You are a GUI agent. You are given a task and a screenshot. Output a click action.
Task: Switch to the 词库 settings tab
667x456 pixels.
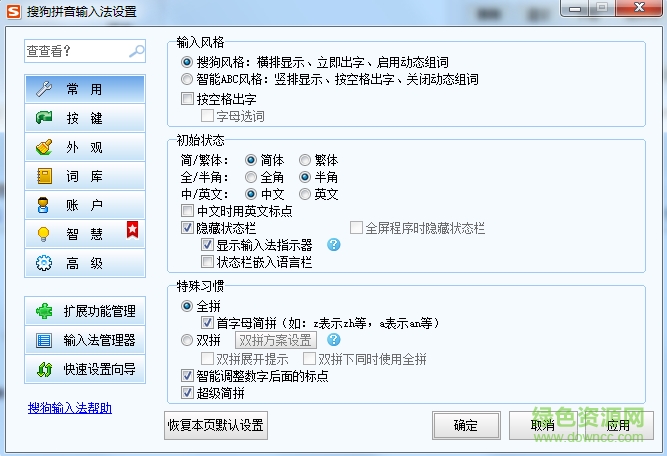[x=85, y=176]
